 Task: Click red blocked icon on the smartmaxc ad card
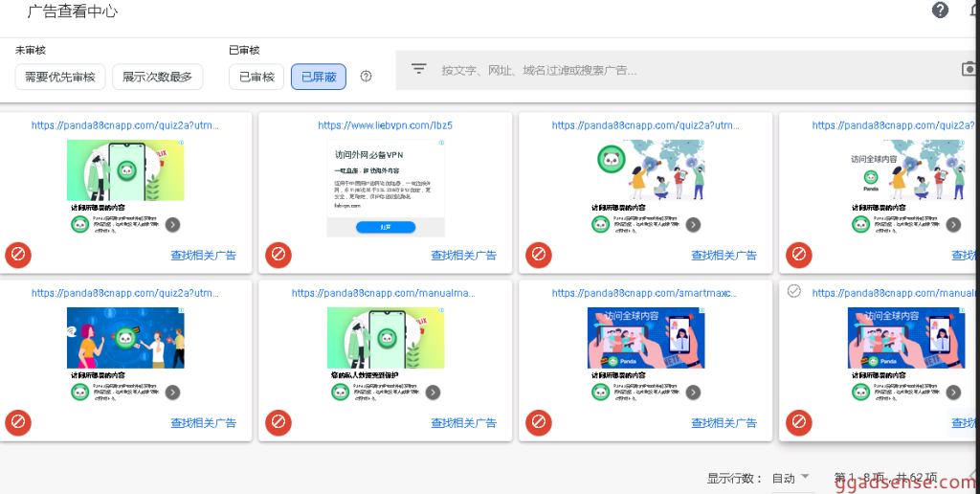[x=538, y=422]
